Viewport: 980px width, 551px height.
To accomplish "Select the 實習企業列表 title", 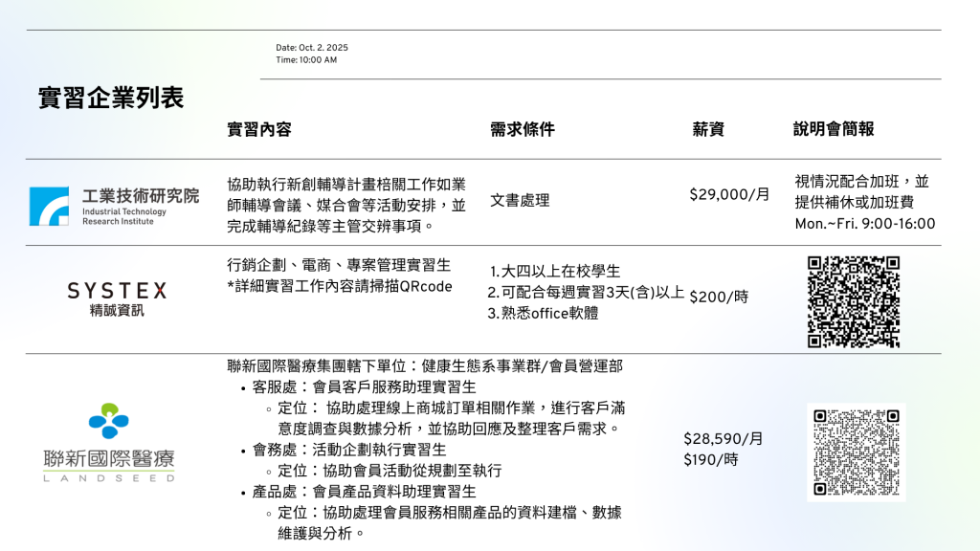I will coord(111,98).
